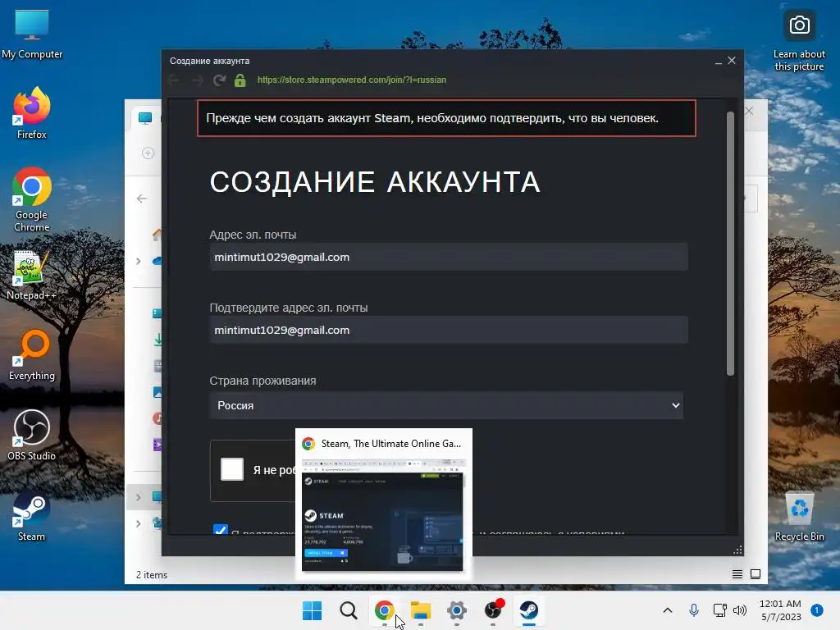Open the OBS Studio taskbar icon

pos(493,609)
